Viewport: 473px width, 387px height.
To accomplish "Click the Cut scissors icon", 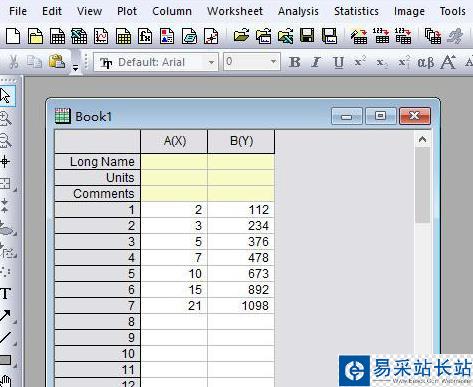I will coord(14,62).
